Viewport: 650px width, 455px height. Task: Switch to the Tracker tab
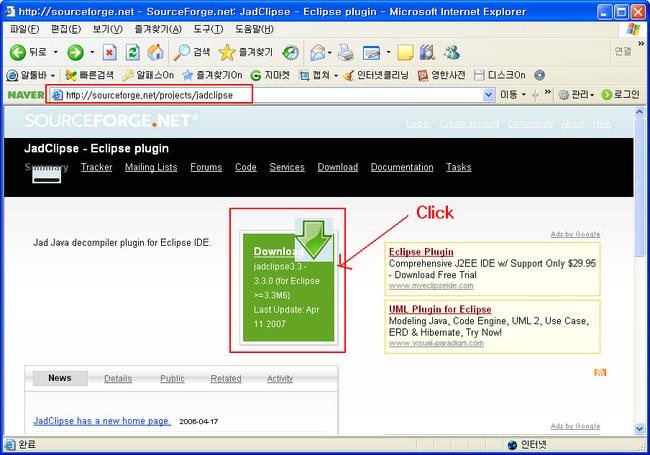point(97,167)
